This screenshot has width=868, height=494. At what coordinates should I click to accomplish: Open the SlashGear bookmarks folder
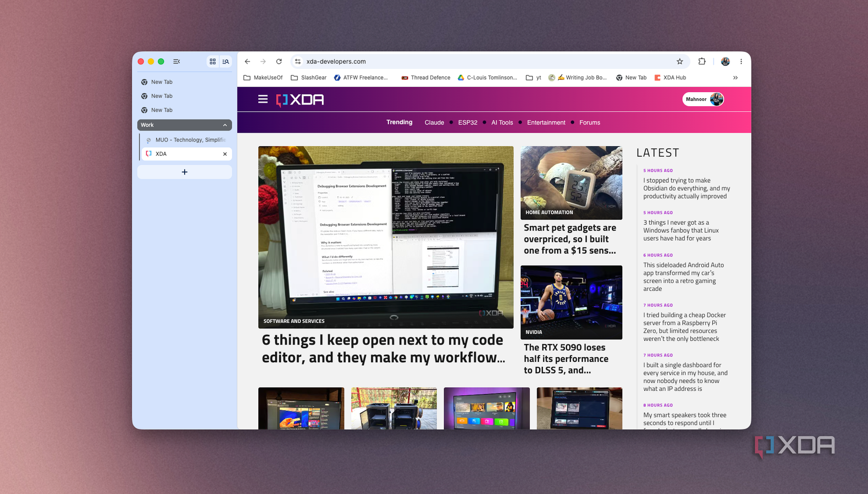click(309, 78)
